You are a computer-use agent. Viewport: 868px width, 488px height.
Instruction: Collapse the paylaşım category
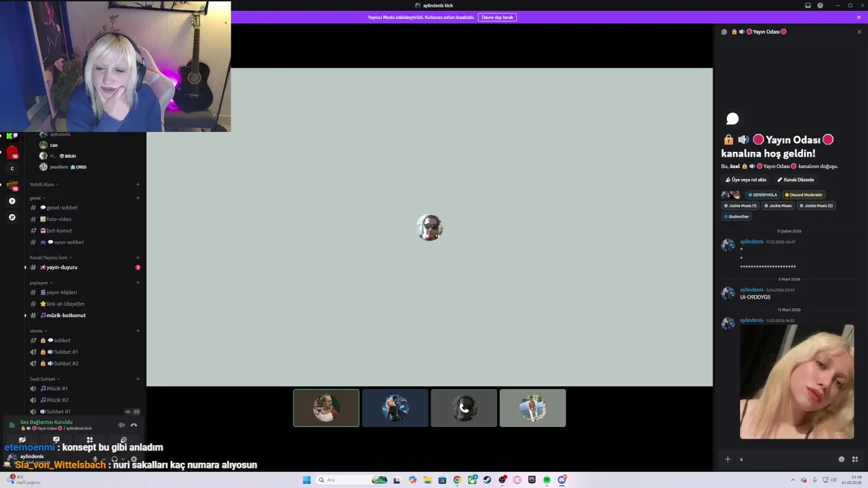point(41,283)
